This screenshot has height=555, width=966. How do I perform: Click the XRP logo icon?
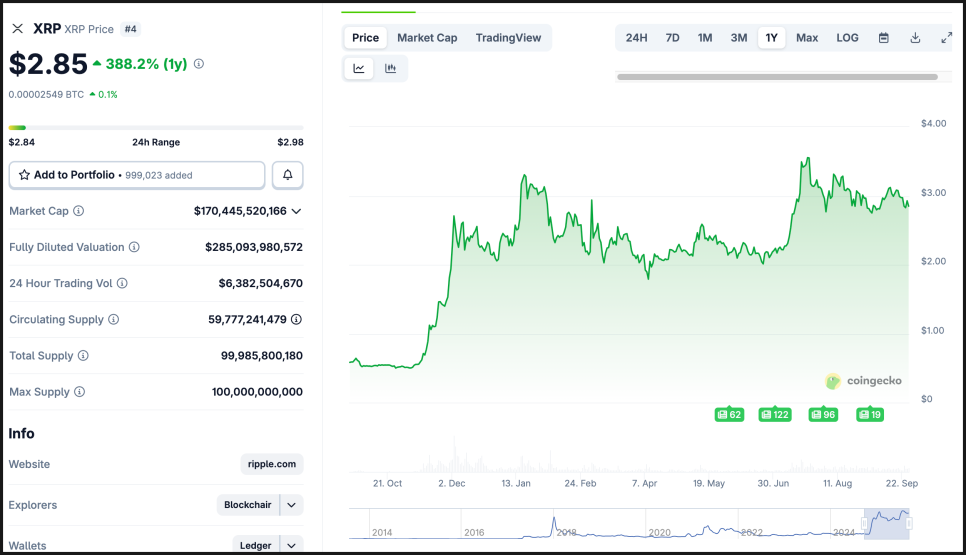coord(18,29)
